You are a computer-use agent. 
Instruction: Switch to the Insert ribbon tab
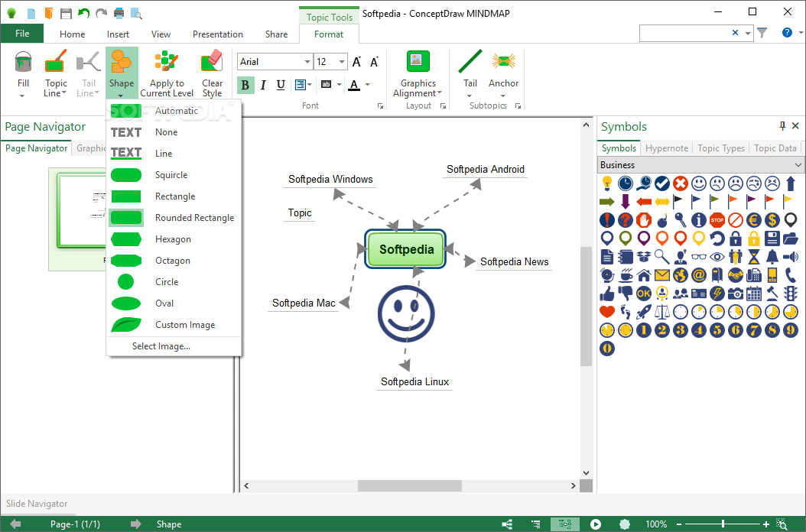coord(119,34)
